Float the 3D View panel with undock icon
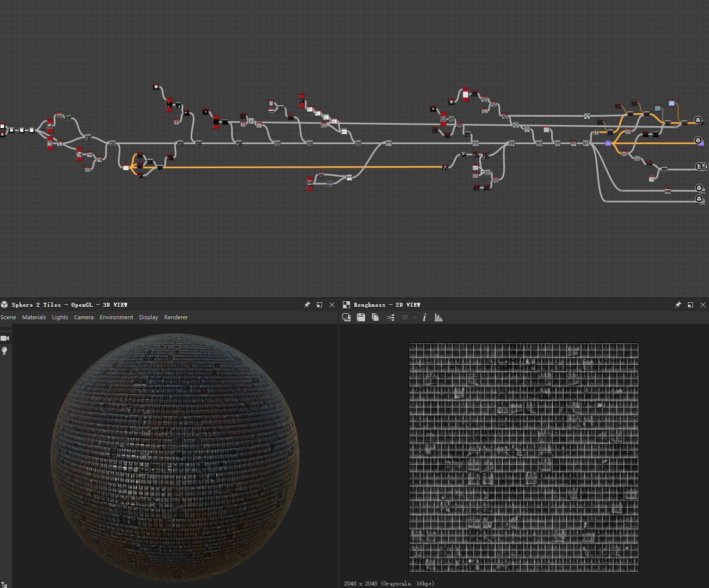709x588 pixels. [319, 305]
